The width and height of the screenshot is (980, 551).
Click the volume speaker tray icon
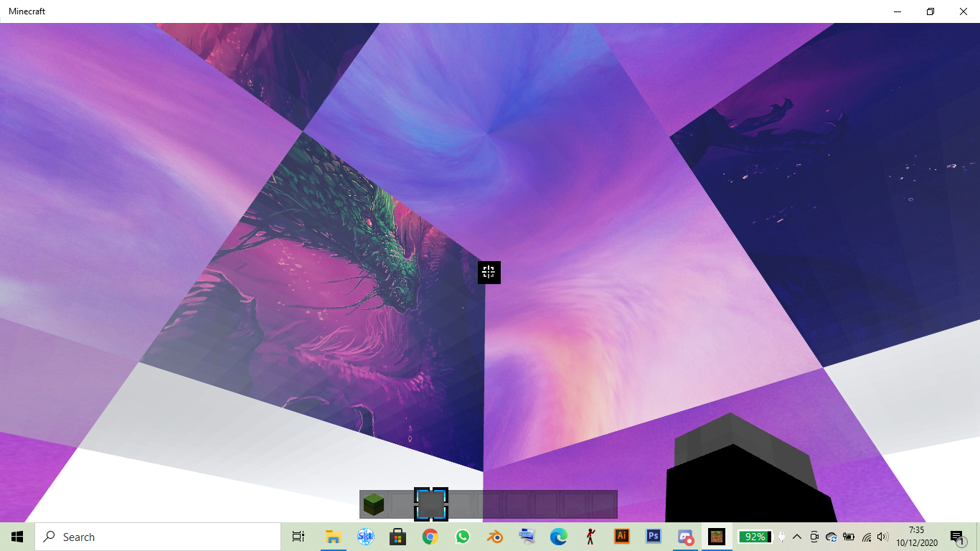coord(882,537)
